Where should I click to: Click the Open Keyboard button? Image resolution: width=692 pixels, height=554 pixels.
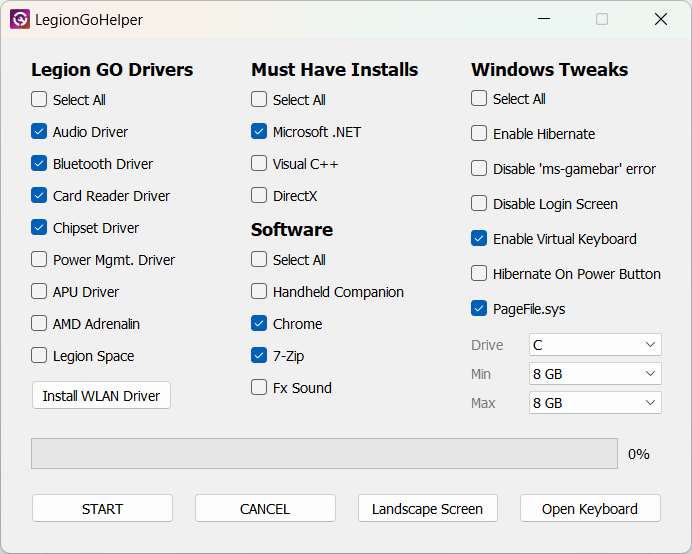(590, 509)
